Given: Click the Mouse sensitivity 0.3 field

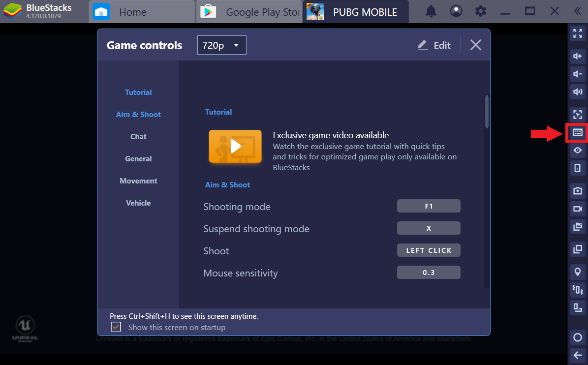Looking at the screenshot, I should 429,273.
